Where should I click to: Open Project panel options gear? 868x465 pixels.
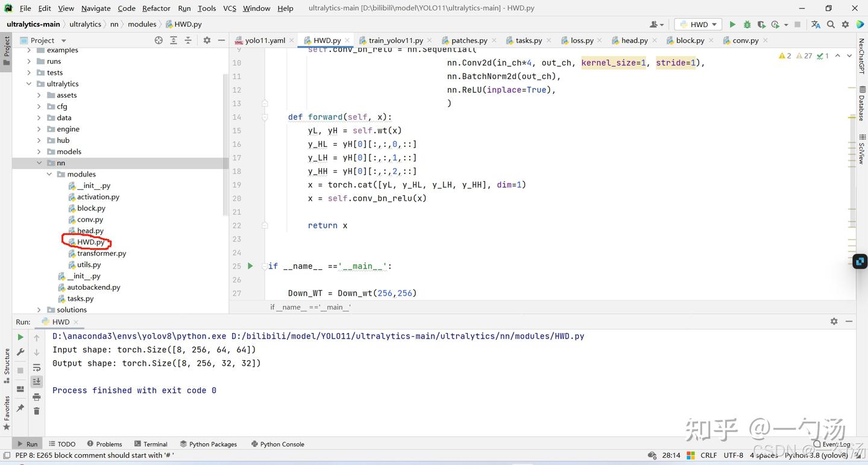[207, 40]
